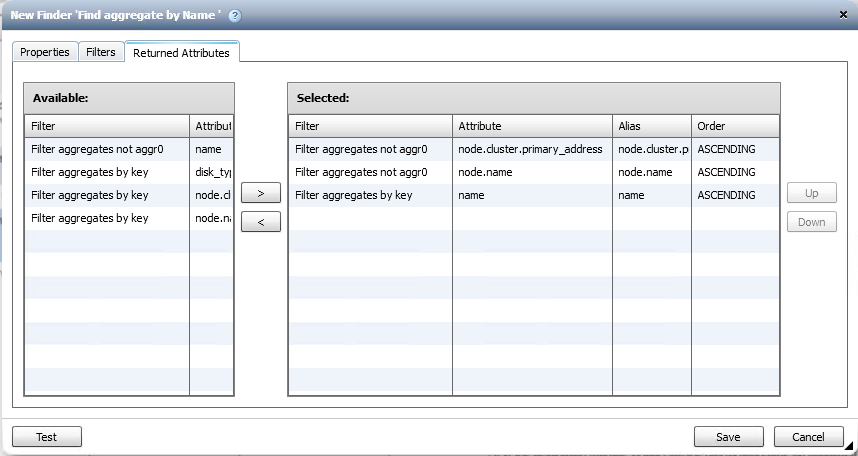Click the Test button
This screenshot has height=456, width=858.
pos(47,437)
